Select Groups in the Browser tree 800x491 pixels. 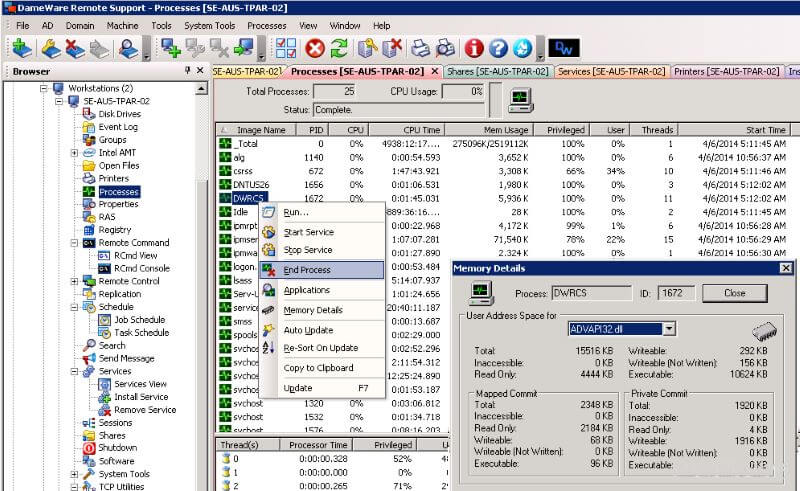[x=112, y=139]
